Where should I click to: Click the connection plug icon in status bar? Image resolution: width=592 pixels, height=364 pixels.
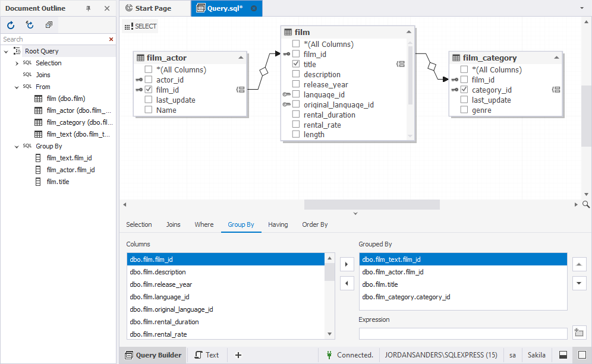click(329, 355)
